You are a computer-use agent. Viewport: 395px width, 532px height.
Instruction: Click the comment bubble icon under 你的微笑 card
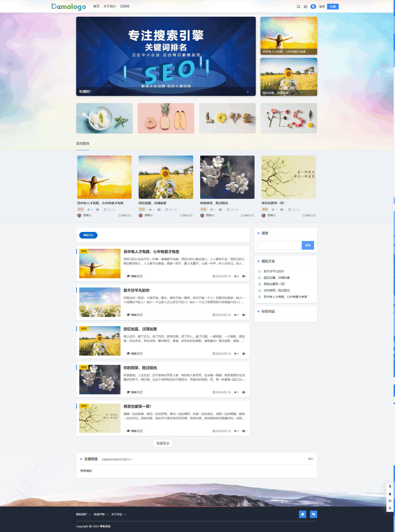click(220, 210)
